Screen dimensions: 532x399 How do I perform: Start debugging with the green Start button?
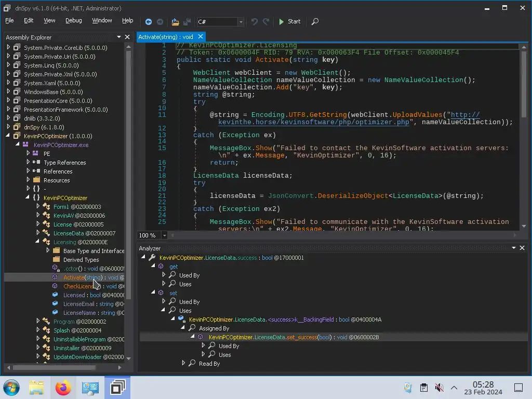pos(289,21)
